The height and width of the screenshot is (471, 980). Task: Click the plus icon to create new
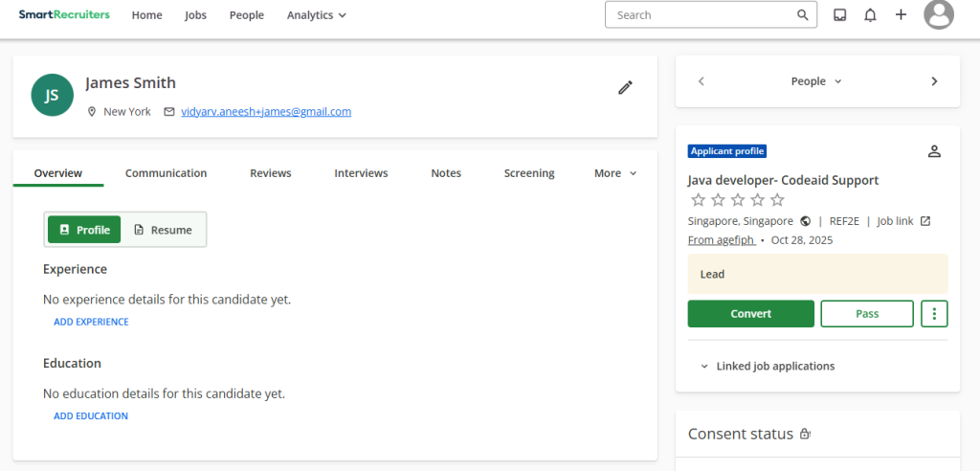click(x=901, y=15)
